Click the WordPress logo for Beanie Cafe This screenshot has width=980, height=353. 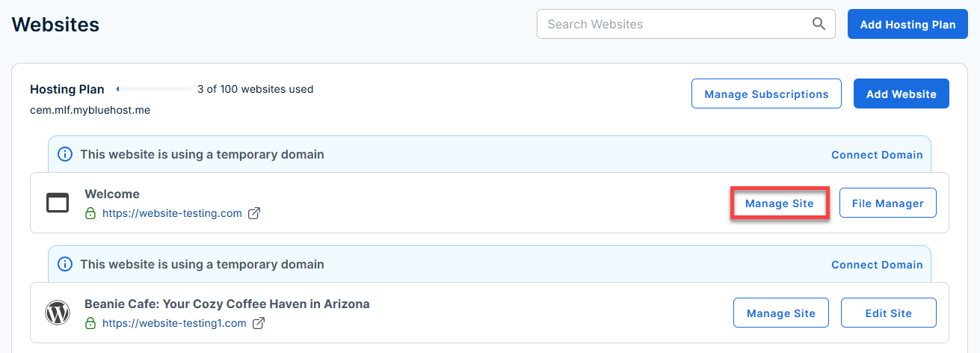click(x=58, y=313)
